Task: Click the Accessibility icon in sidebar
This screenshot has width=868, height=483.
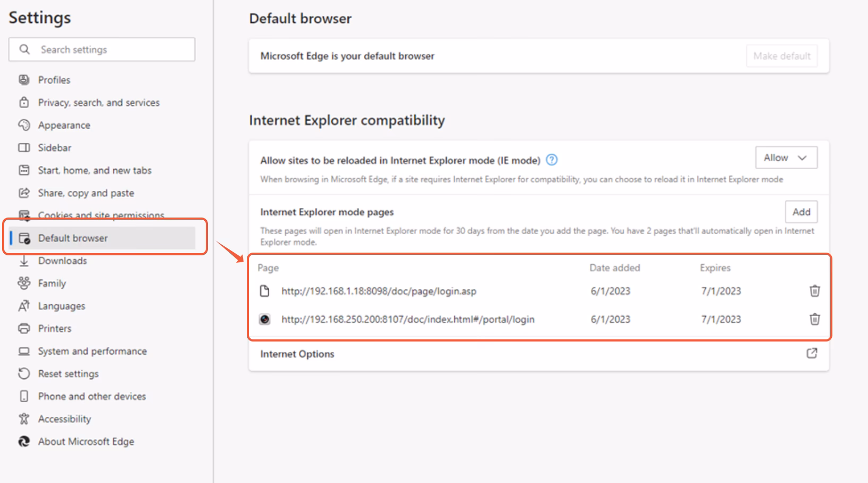Action: coord(24,419)
